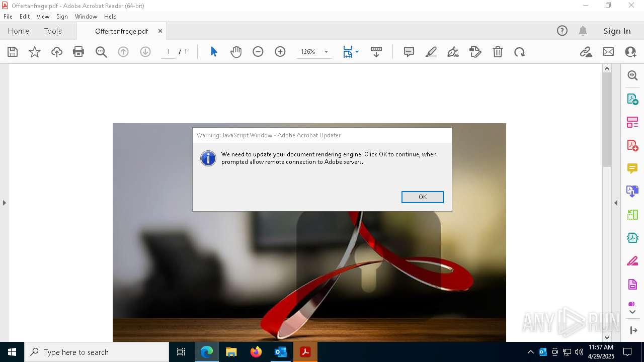Go to next page arrow
The width and height of the screenshot is (644, 362).
pos(145,52)
